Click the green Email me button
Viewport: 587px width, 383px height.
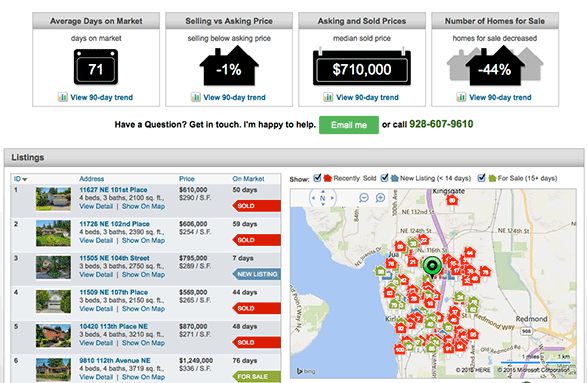[x=349, y=125]
